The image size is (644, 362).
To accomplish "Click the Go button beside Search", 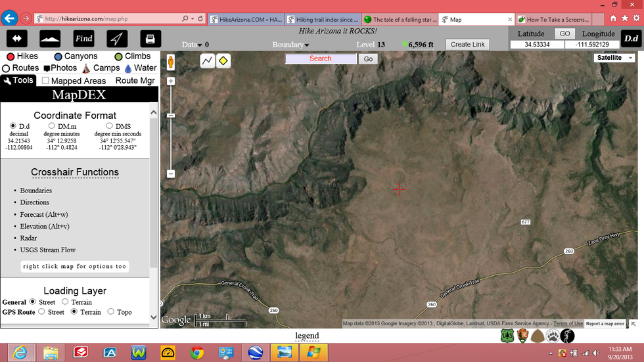I will (368, 58).
